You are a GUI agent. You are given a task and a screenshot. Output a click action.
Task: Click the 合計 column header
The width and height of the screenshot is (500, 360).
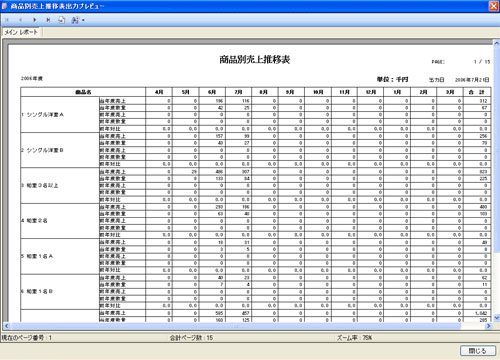pos(477,92)
